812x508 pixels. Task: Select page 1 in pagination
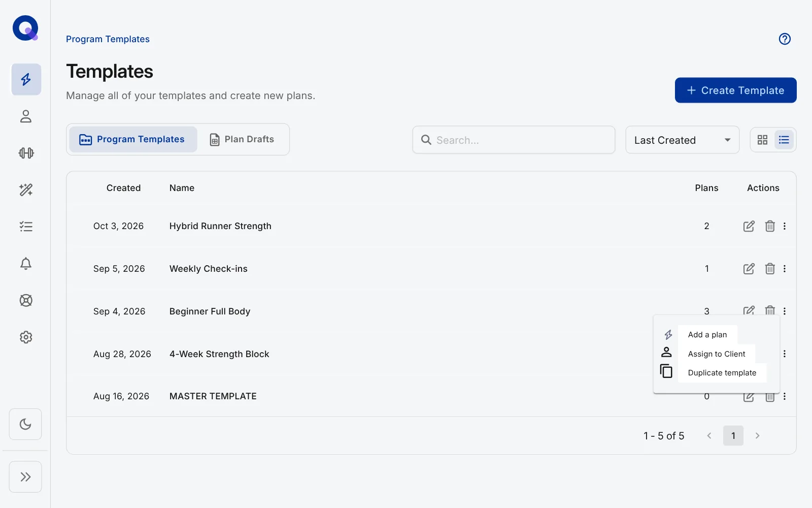pos(733,436)
